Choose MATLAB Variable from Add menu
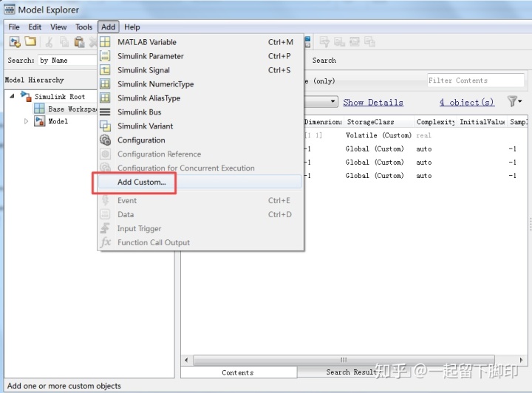 tap(200, 42)
